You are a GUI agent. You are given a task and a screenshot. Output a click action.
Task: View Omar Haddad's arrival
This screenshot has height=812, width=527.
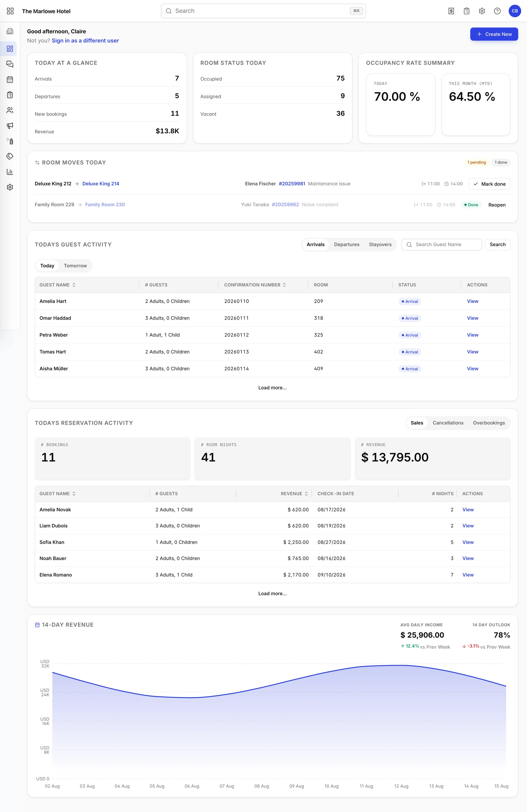[x=472, y=318]
